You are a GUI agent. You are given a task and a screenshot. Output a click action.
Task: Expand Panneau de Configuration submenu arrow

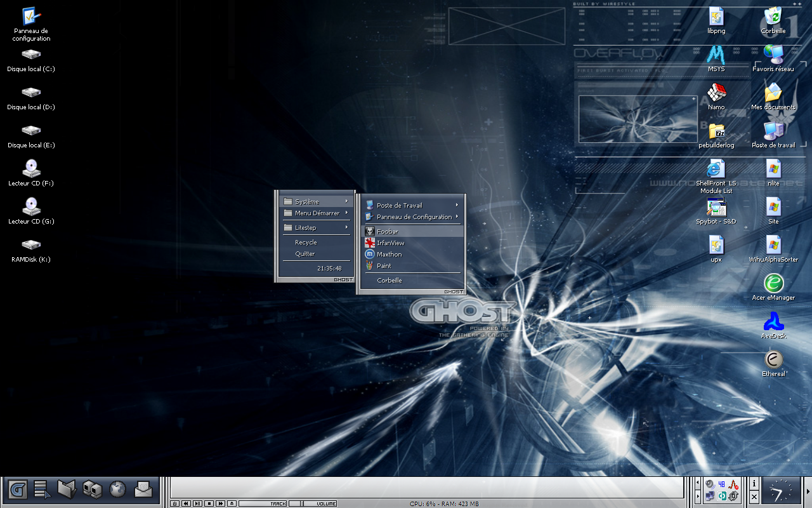[x=457, y=217]
